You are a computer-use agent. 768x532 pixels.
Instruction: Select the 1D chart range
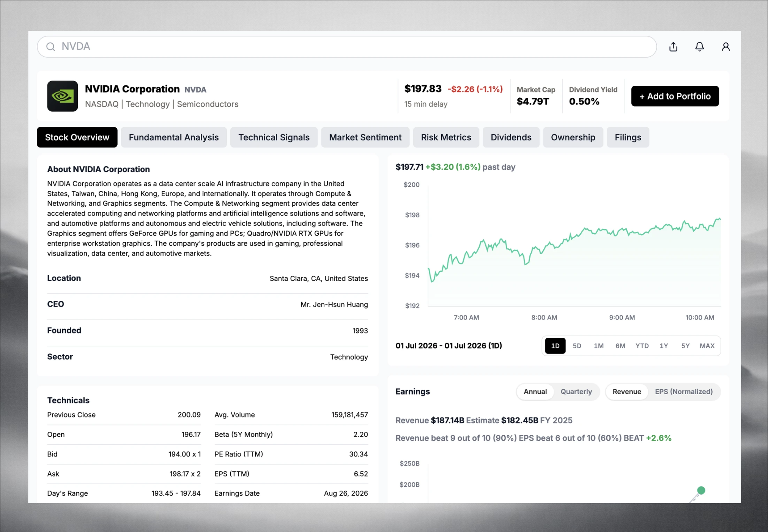tap(555, 346)
